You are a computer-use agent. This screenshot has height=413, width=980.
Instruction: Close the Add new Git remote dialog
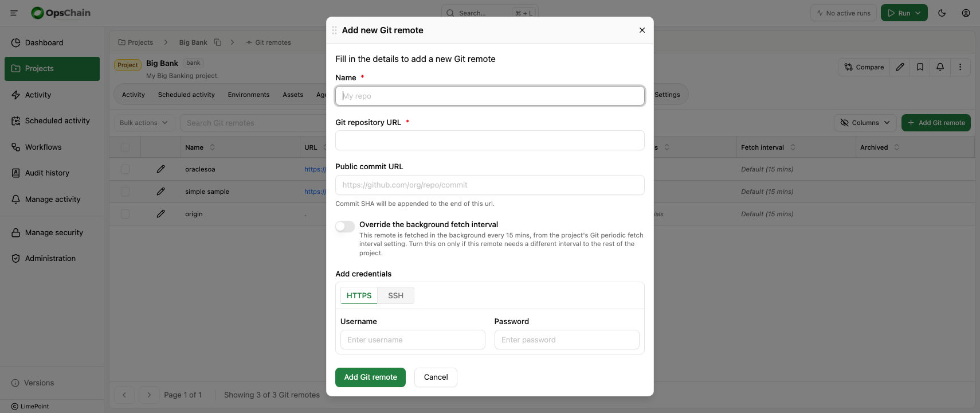(642, 30)
